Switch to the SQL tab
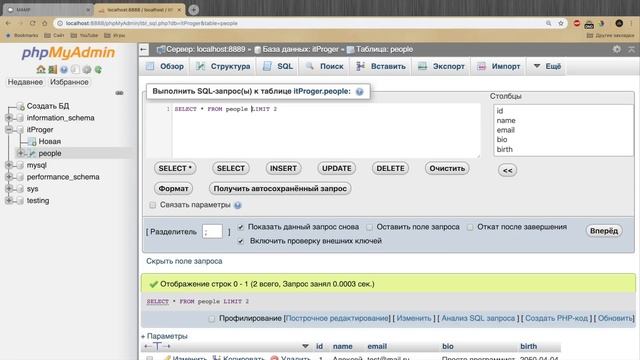This screenshot has height=360, width=640. click(x=278, y=66)
